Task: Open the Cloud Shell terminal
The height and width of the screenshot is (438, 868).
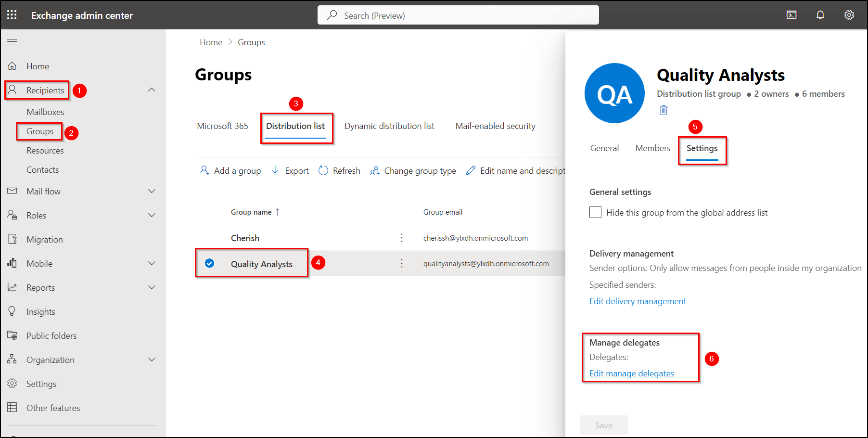Action: (791, 15)
